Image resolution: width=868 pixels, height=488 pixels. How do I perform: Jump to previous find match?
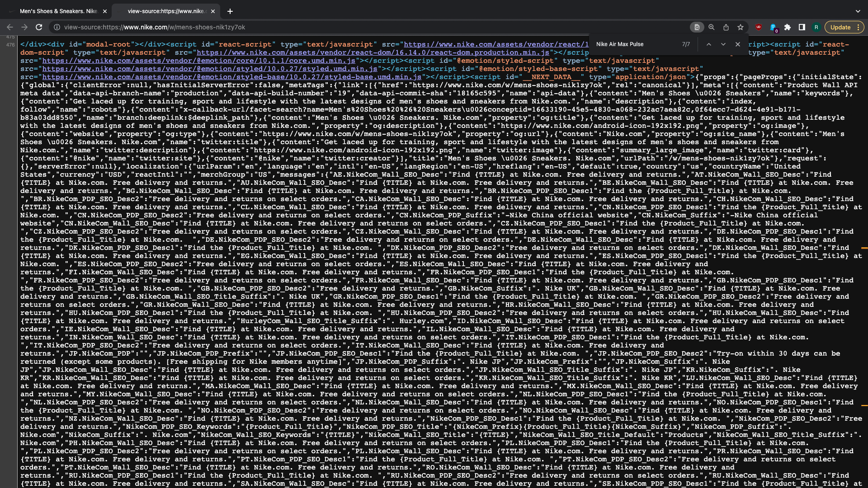(709, 44)
